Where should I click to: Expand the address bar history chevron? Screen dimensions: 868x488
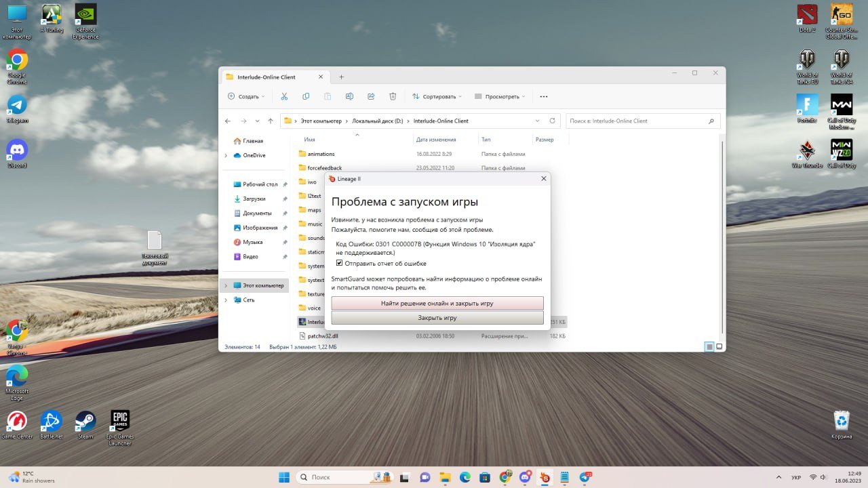(538, 121)
